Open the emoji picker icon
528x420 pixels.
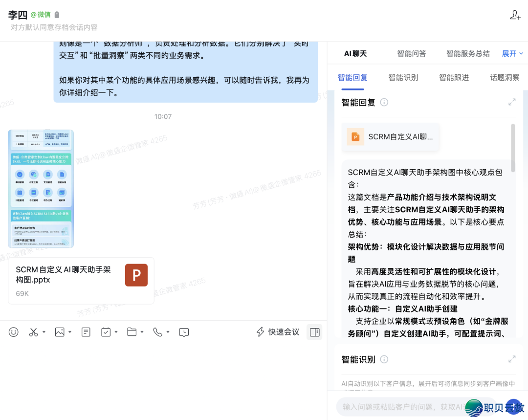point(14,332)
